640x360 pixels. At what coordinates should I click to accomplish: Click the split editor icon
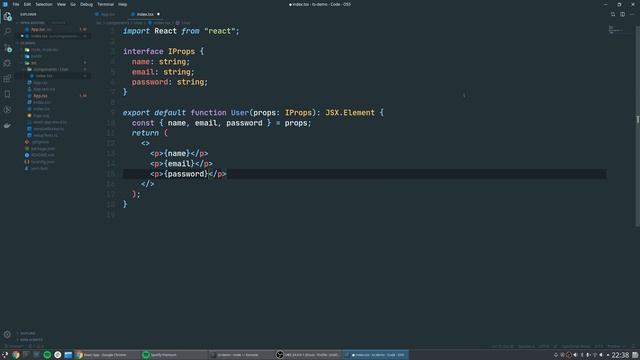click(622, 14)
